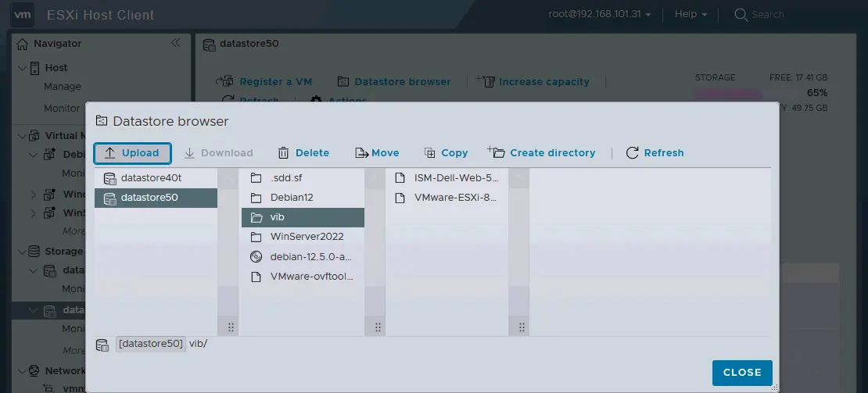The image size is (868, 393).
Task: Select datastore50 in datastore list
Action: [x=156, y=198]
